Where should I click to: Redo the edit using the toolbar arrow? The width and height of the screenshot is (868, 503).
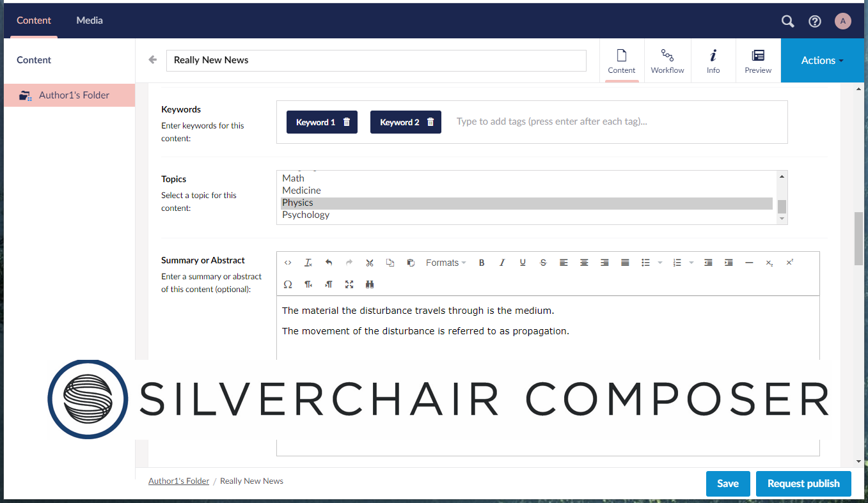click(x=349, y=263)
